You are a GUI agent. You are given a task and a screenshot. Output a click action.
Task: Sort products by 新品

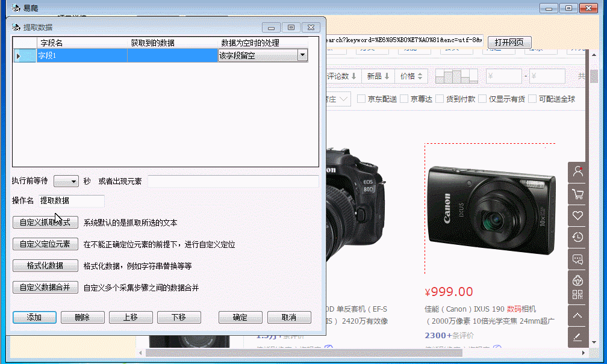[378, 76]
